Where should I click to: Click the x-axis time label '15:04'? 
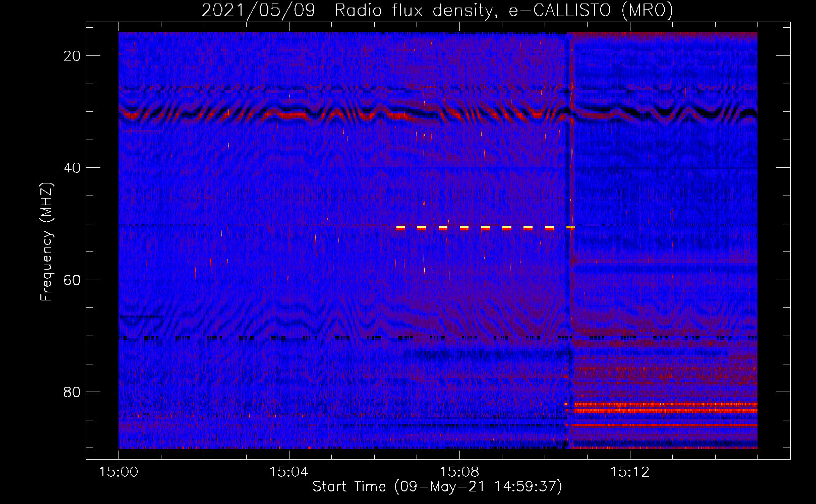tap(289, 472)
